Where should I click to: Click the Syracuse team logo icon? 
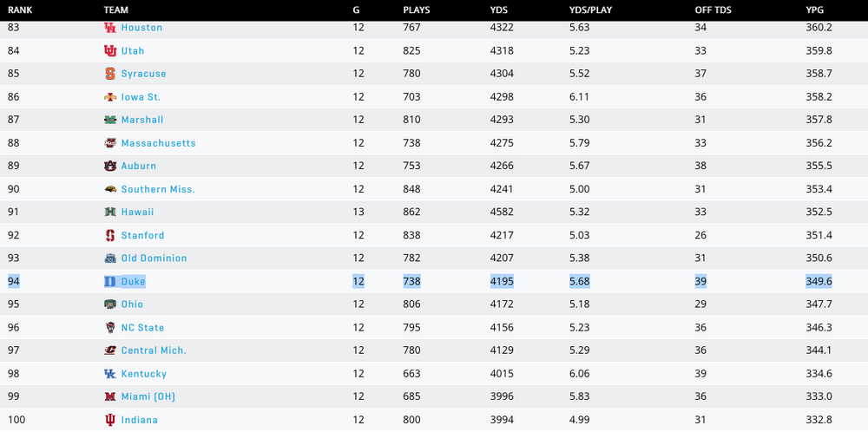point(109,74)
